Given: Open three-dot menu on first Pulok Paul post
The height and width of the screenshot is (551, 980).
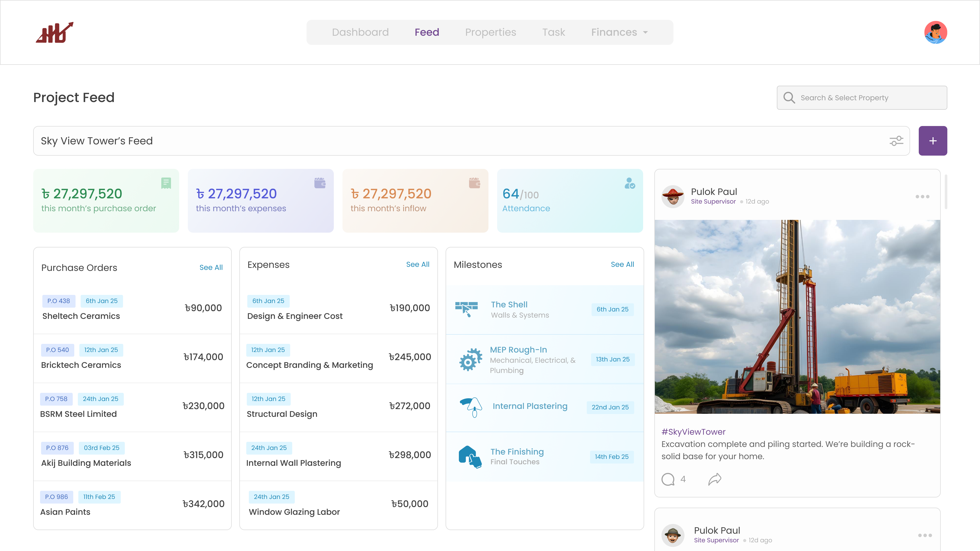Looking at the screenshot, I should pos(922,197).
